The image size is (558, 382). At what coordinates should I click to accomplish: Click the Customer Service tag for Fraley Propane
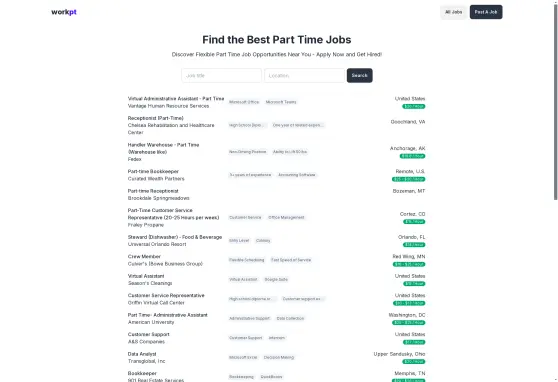pyautogui.click(x=245, y=218)
